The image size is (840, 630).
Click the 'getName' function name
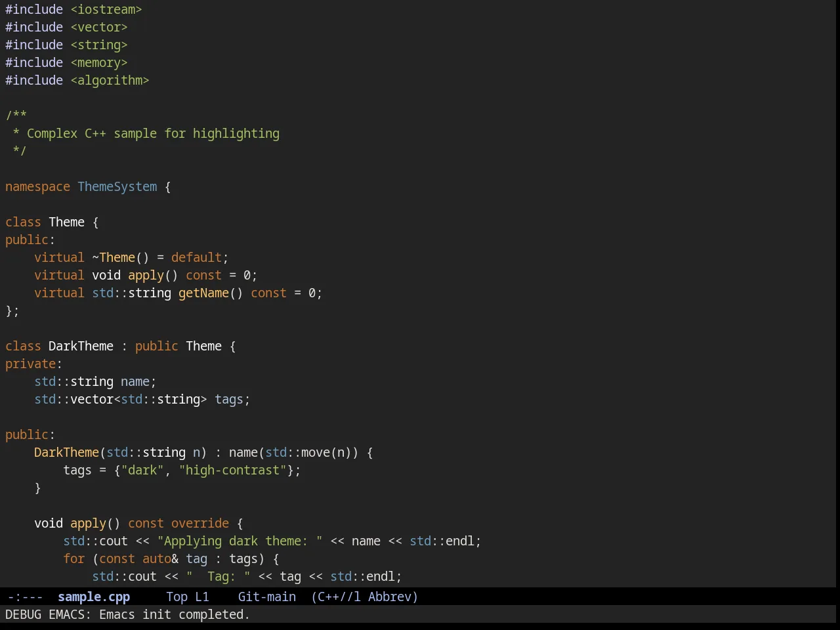pyautogui.click(x=203, y=293)
